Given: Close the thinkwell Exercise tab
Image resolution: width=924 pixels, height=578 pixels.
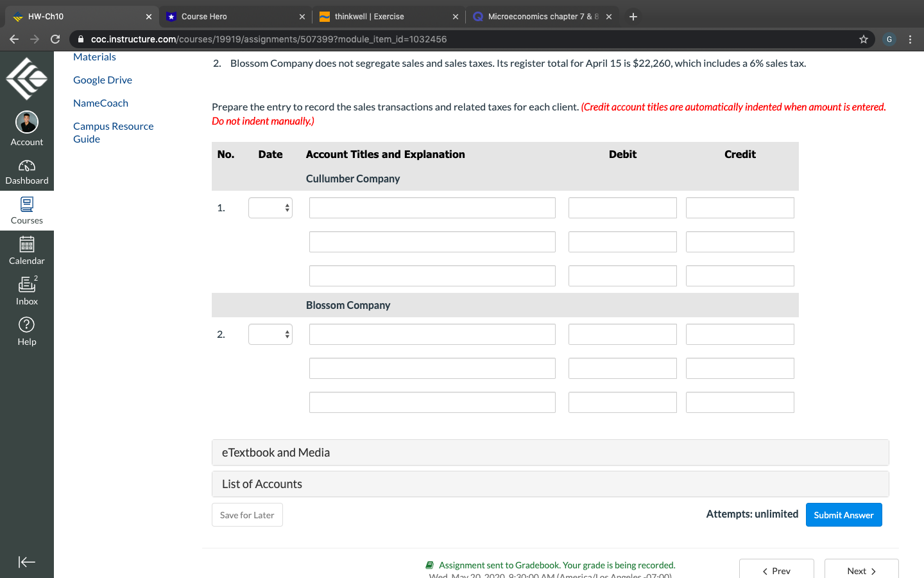Looking at the screenshot, I should 456,17.
